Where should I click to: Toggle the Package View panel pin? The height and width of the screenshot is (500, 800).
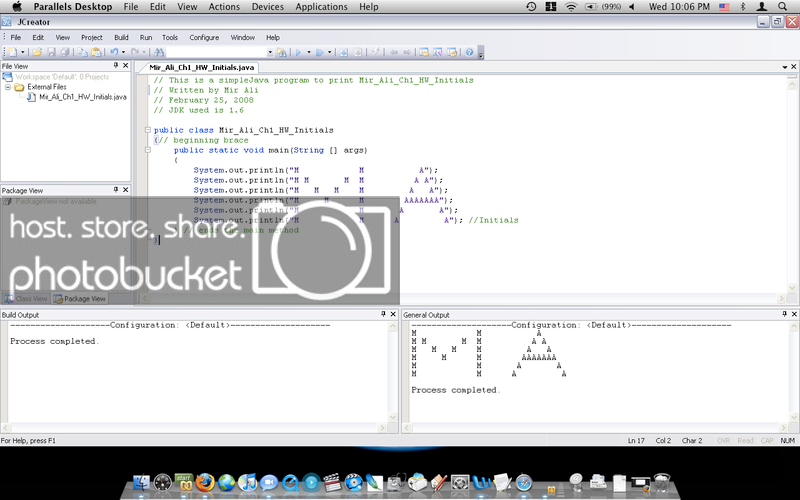(116, 190)
